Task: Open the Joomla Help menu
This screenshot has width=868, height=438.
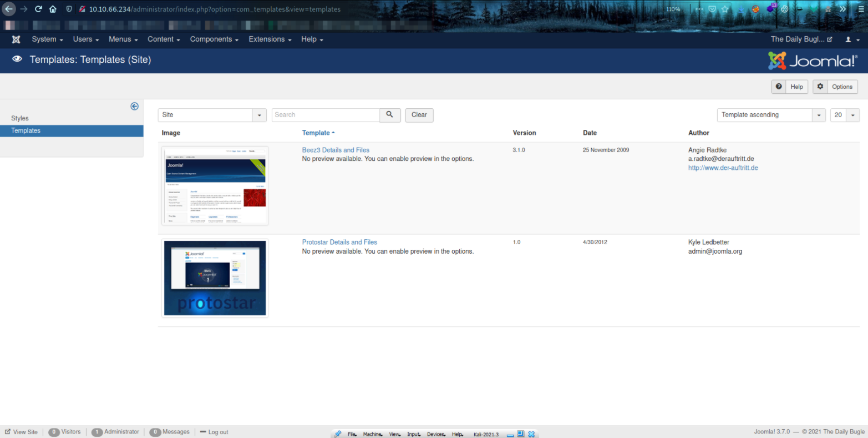Action: pyautogui.click(x=312, y=39)
